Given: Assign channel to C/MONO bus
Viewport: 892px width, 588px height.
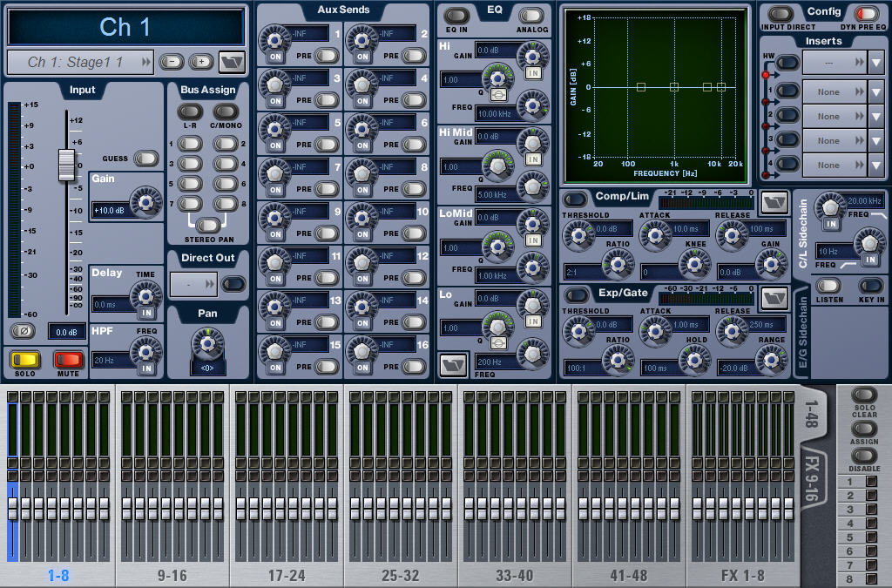Looking at the screenshot, I should click(x=226, y=112).
